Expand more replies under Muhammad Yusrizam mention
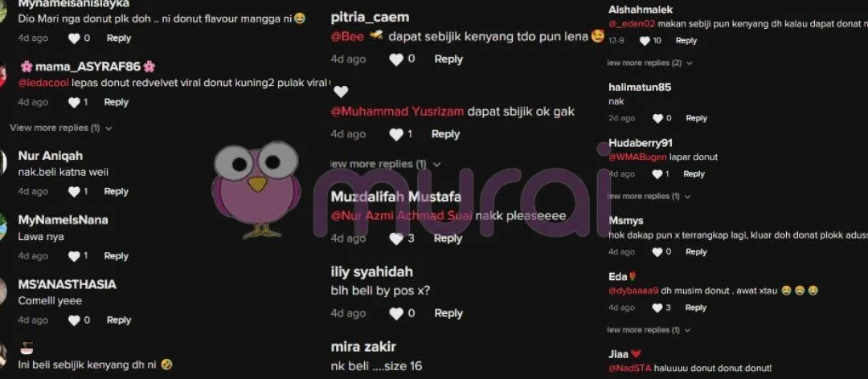 [386, 165]
